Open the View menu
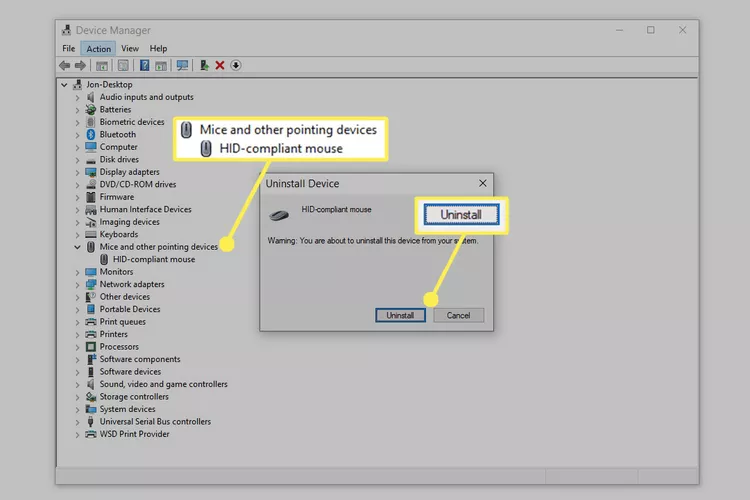The height and width of the screenshot is (500, 750). [131, 48]
